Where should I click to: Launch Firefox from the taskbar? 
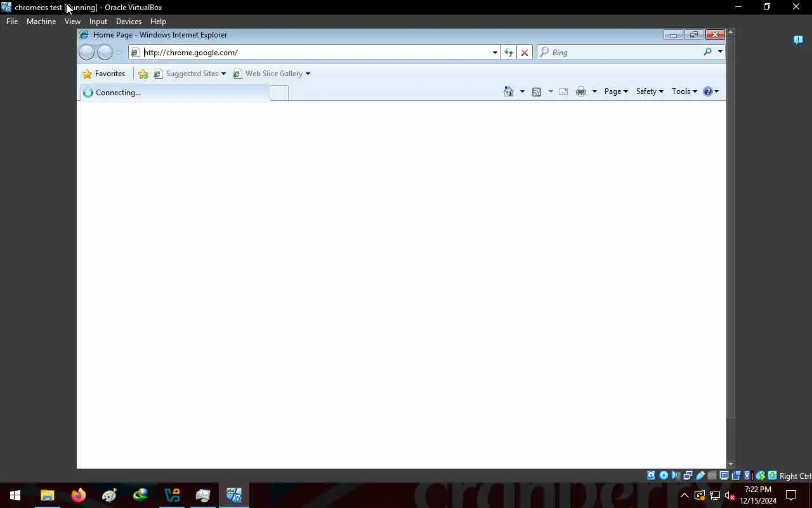(78, 495)
